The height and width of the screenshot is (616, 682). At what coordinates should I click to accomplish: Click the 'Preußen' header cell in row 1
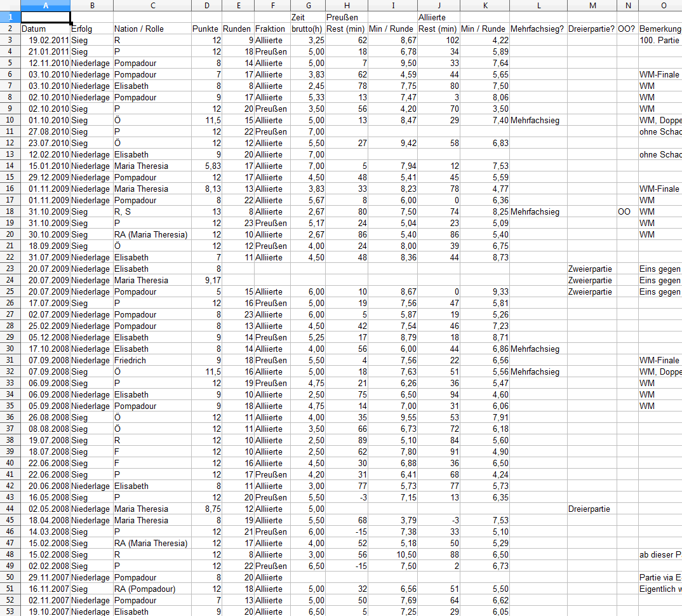(x=347, y=17)
